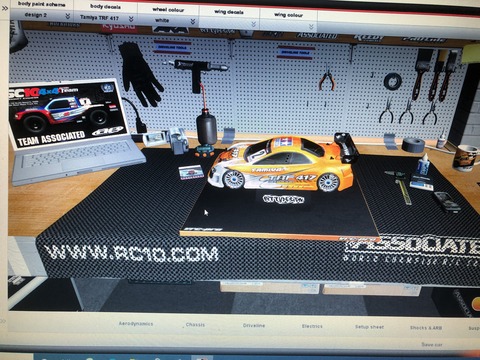Open the body decals dropdown showing Tamiya TRF 417
This screenshot has width=480, height=360.
tap(106, 18)
